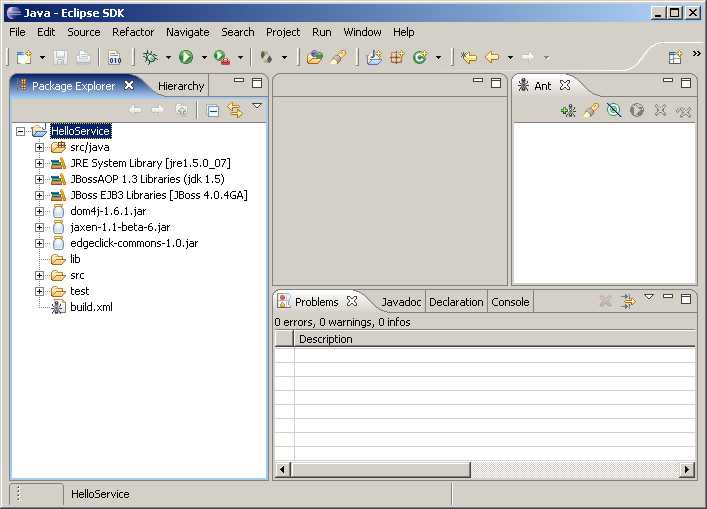The height and width of the screenshot is (509, 707).
Task: Click Remove Selected Buildfile in Ant view
Action: point(660,110)
